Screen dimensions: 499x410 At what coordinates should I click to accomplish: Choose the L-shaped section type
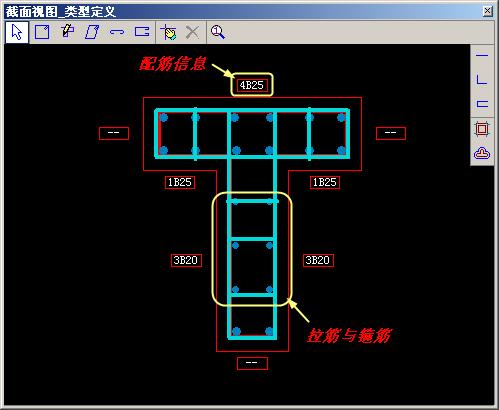point(482,80)
